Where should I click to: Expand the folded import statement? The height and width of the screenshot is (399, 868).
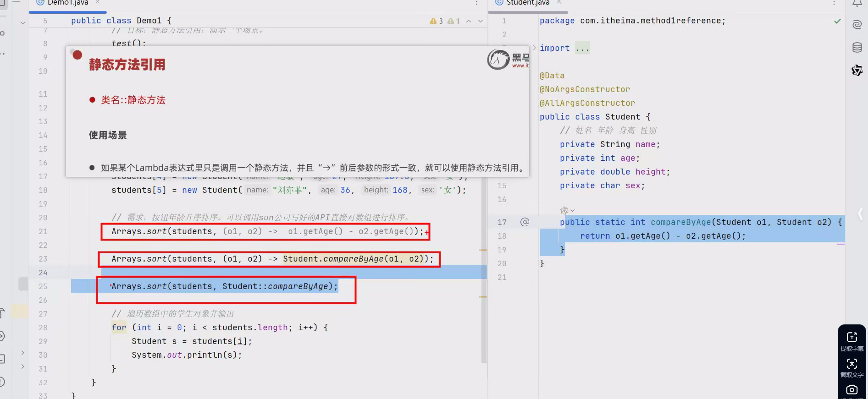pos(534,48)
